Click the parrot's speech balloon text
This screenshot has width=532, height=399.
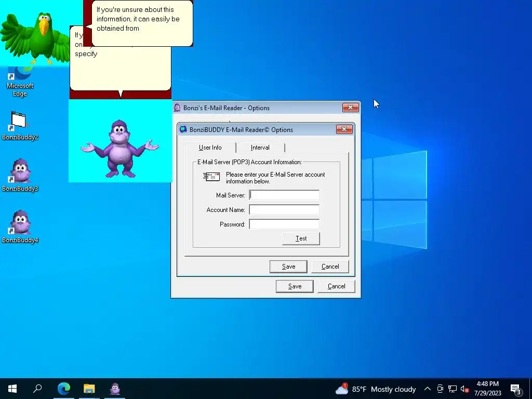point(138,19)
